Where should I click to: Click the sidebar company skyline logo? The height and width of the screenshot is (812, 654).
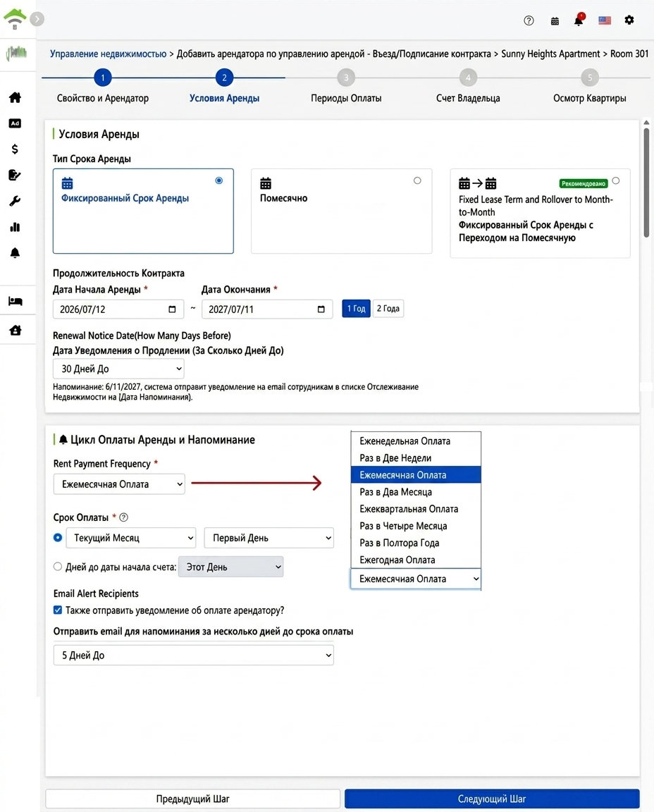16,52
